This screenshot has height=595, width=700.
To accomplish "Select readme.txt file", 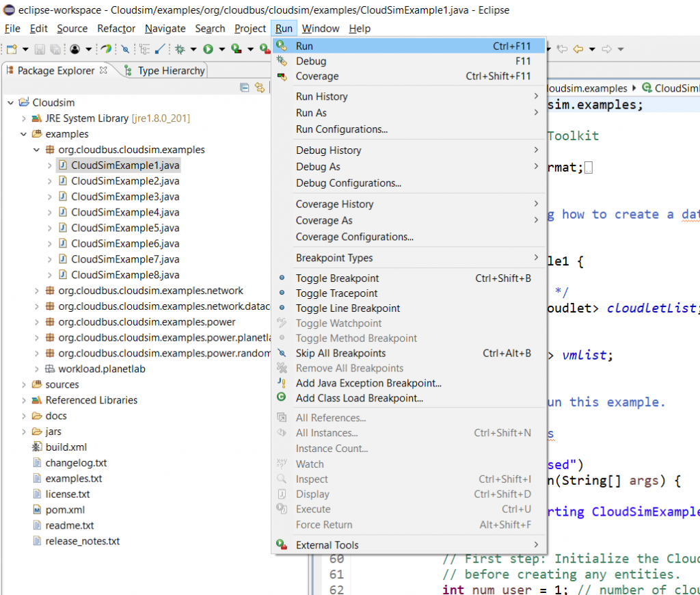I will click(x=62, y=525).
